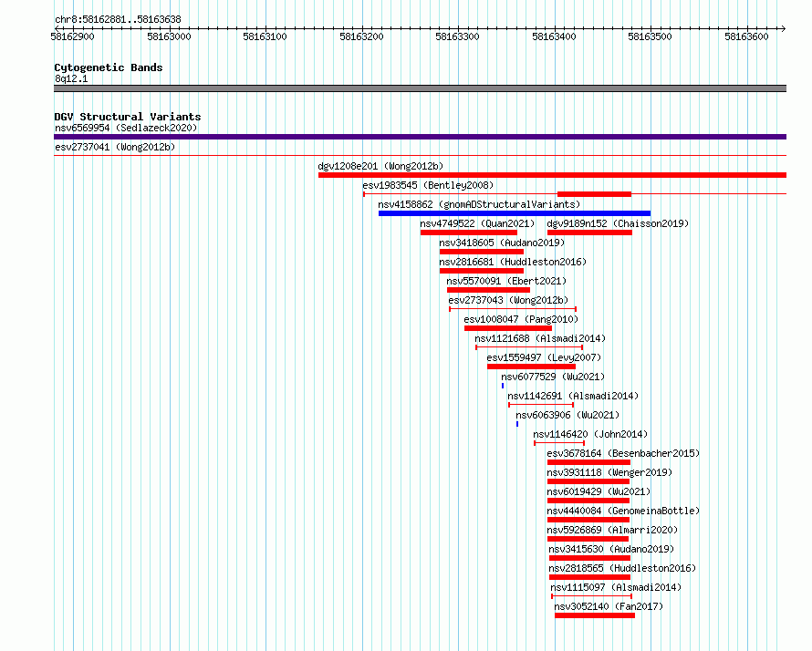Open esv1983545 (Bentley2008) variant label

click(428, 185)
